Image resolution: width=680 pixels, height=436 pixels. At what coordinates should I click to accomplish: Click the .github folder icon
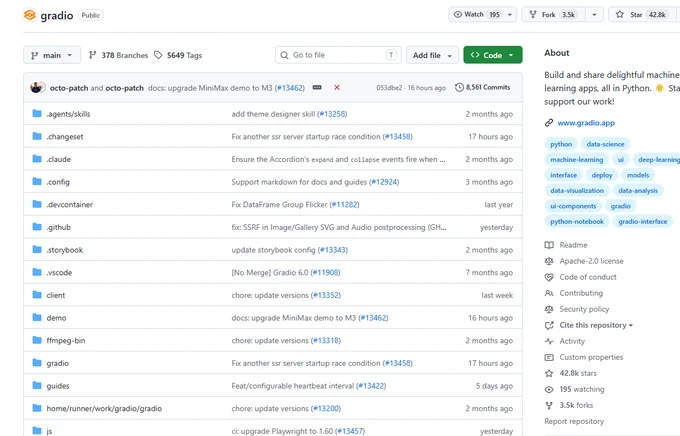point(37,226)
